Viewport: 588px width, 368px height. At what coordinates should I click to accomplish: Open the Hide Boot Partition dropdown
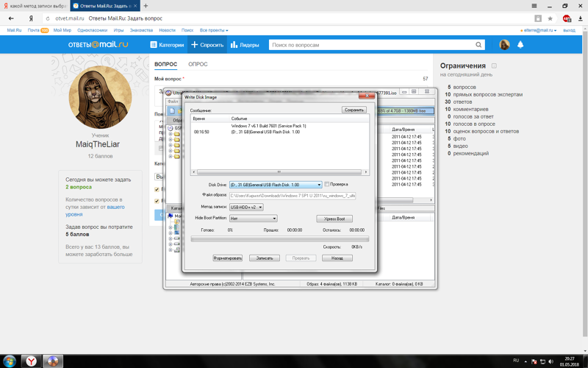click(253, 218)
